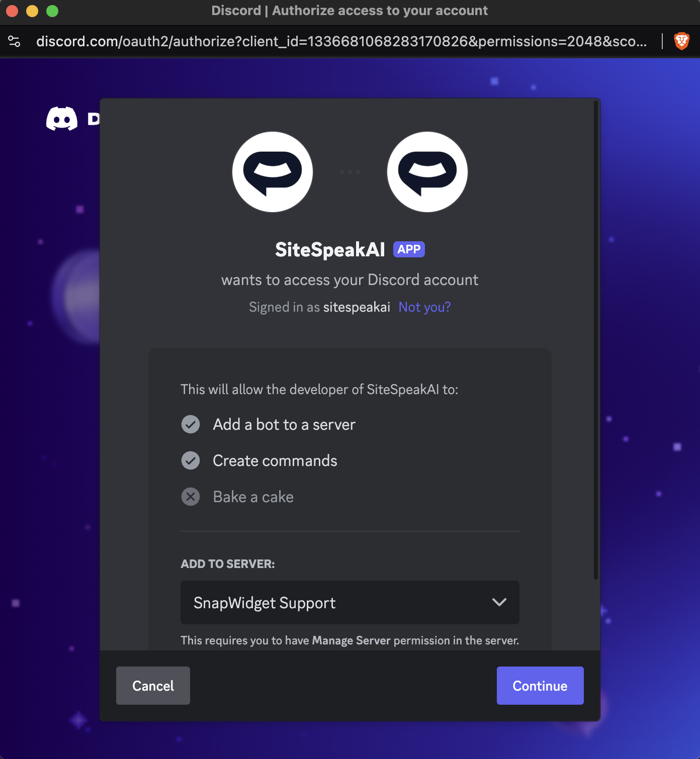700x759 pixels.
Task: Click the 'Bake a cake' text
Action: tap(253, 497)
